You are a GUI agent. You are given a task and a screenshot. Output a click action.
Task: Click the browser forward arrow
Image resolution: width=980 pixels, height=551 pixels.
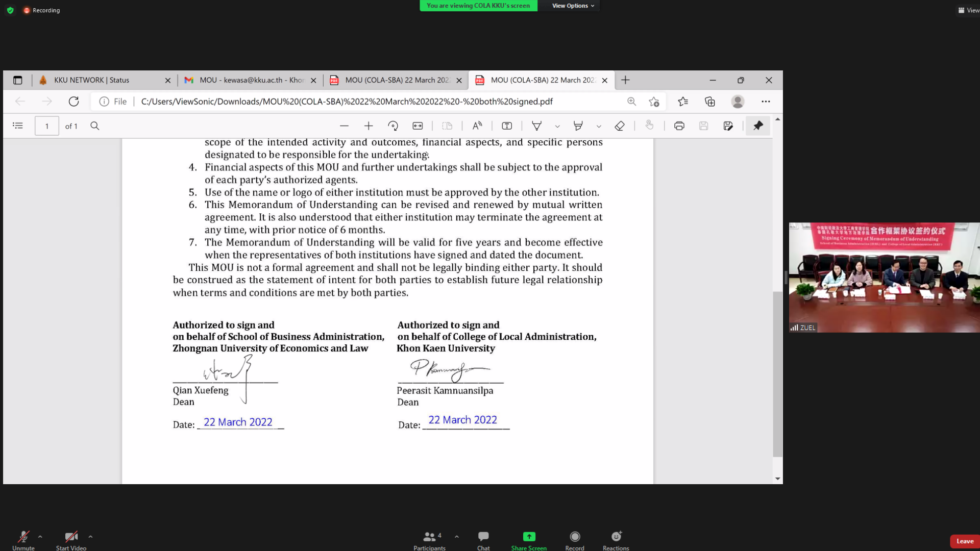tap(47, 102)
